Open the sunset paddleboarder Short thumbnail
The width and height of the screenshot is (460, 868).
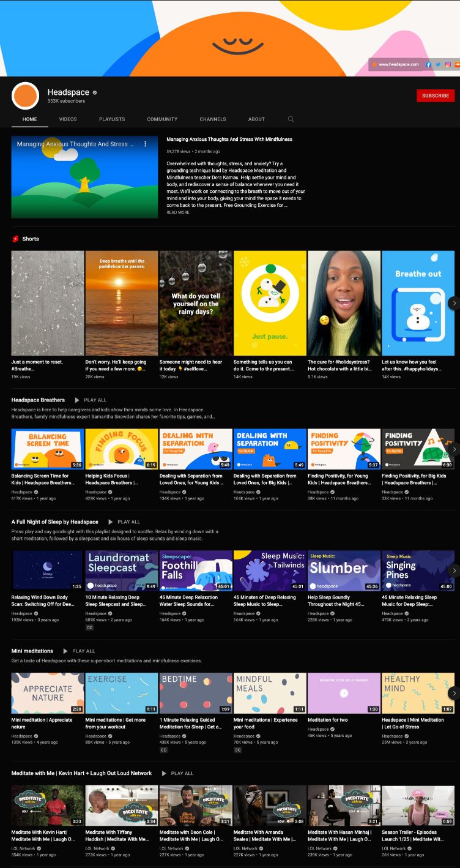(x=122, y=303)
